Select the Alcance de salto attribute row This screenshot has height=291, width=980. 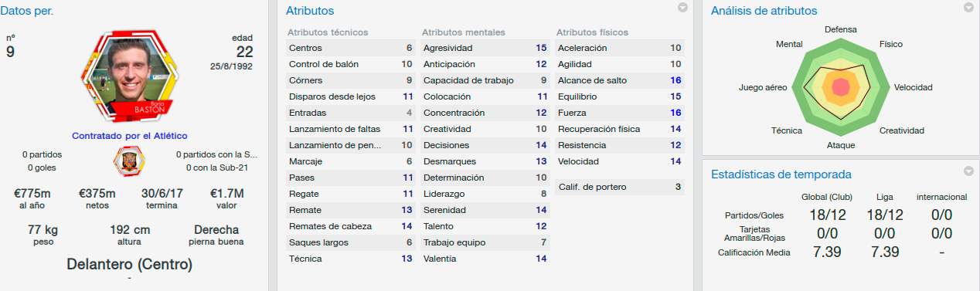pos(620,80)
